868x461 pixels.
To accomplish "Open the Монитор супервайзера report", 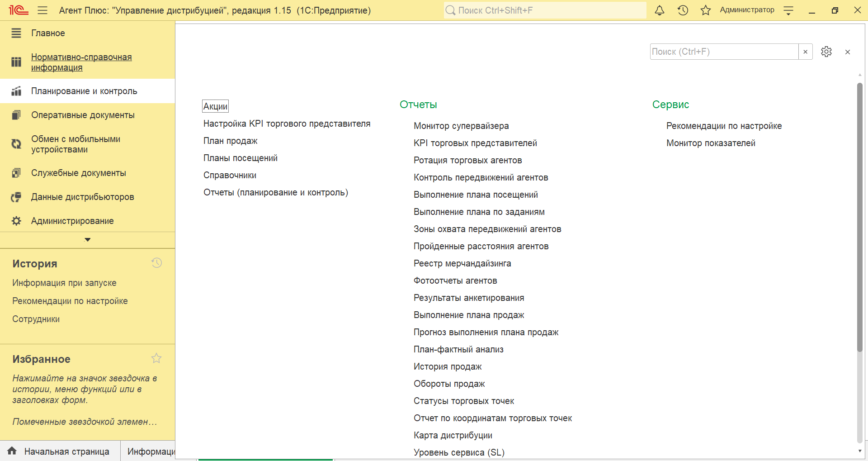I will click(461, 126).
